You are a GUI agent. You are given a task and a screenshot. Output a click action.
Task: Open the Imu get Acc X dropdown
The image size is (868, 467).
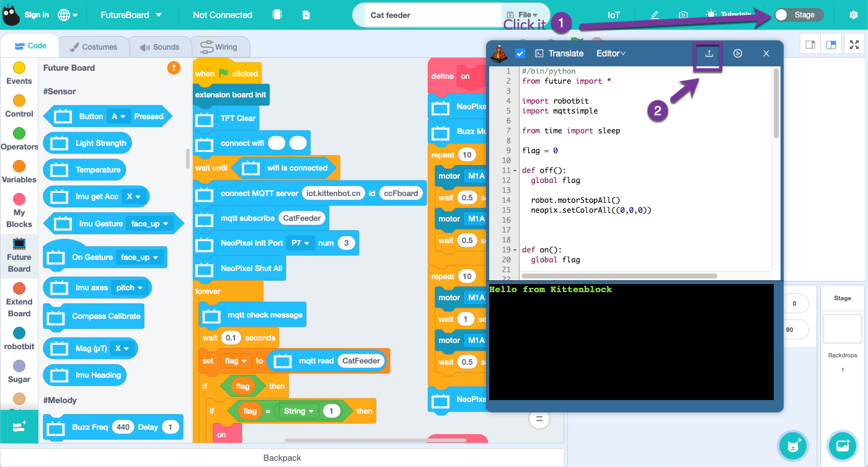133,197
